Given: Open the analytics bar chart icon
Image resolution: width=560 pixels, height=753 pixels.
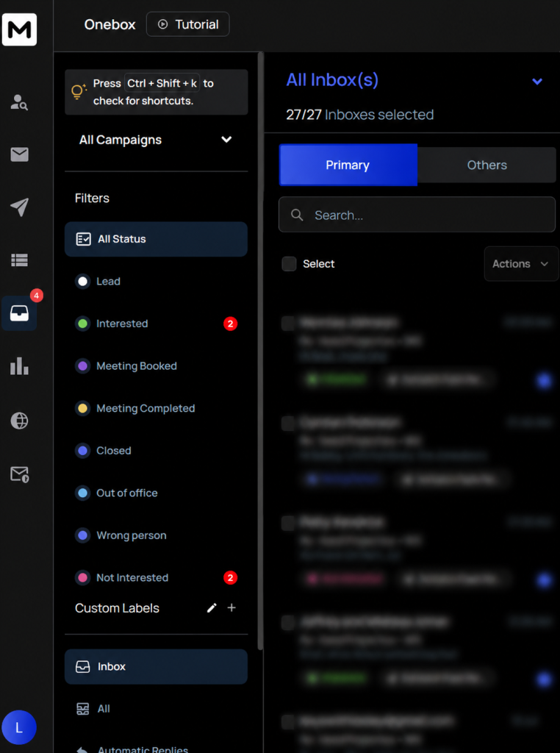Looking at the screenshot, I should (x=19, y=366).
